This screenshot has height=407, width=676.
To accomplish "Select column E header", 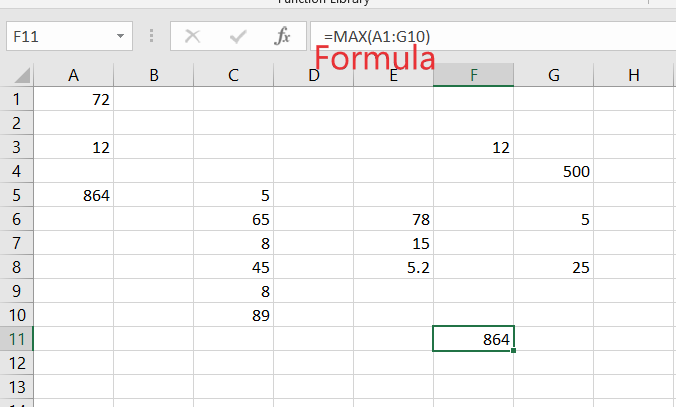I will point(394,75).
